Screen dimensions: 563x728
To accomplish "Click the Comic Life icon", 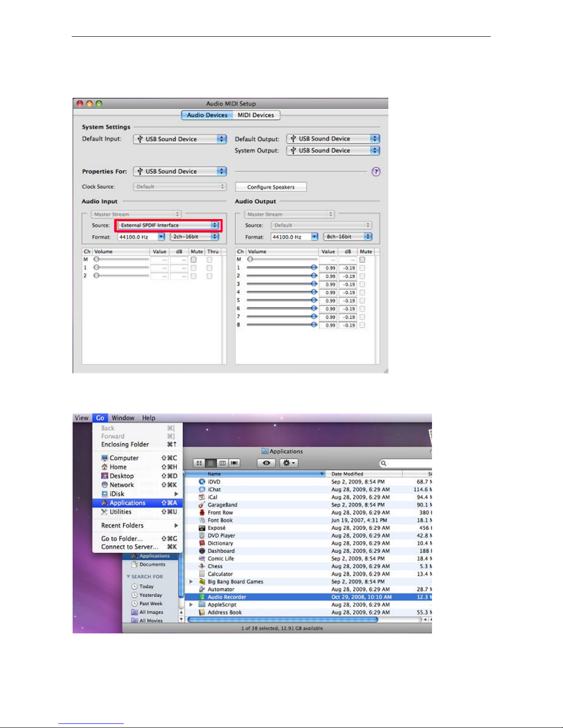I will pyautogui.click(x=202, y=559).
